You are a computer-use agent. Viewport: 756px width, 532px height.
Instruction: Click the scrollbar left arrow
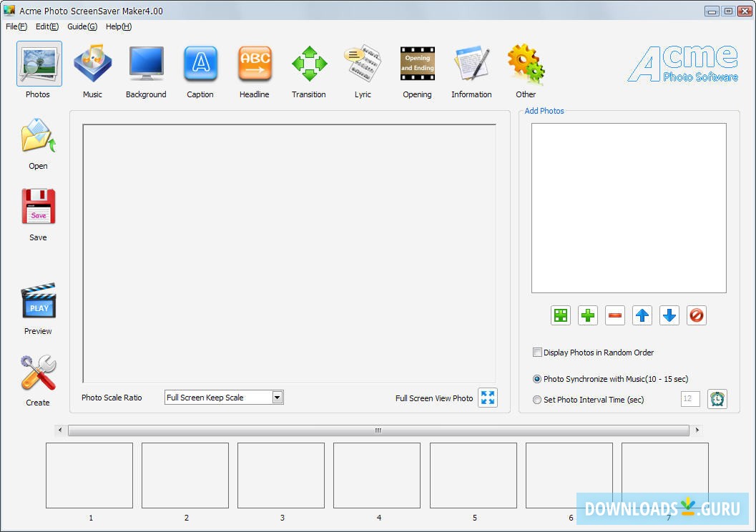click(60, 430)
